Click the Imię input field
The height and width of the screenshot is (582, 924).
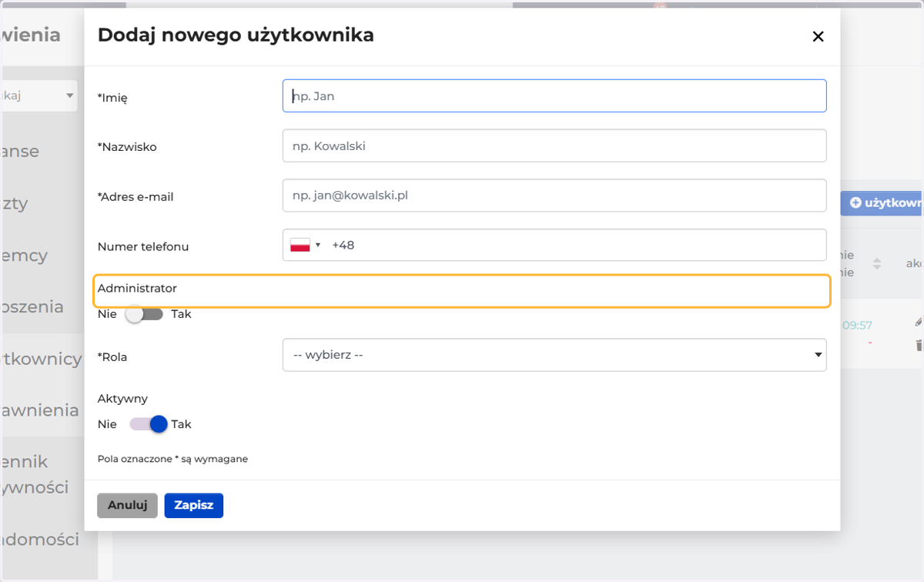point(554,96)
